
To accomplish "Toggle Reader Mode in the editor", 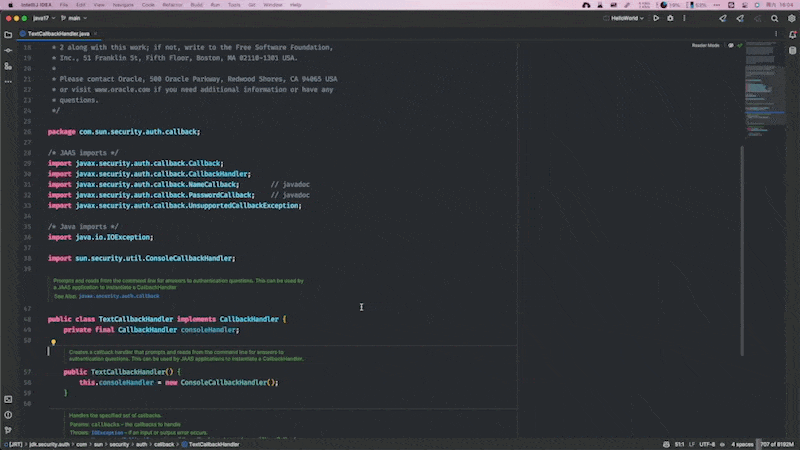I will coord(705,45).
